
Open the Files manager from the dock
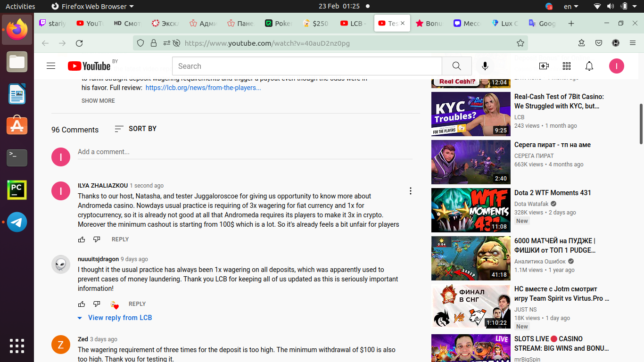point(17,62)
